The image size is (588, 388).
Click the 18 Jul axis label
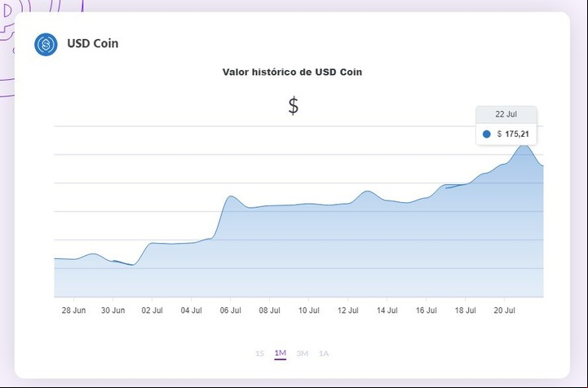466,311
